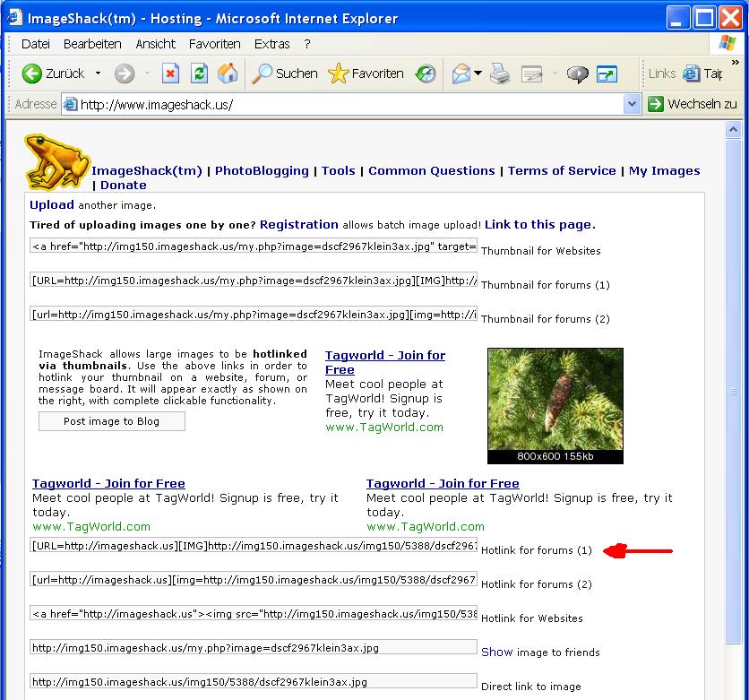Select the Show image to friends field
749x700 pixels.
[254, 647]
